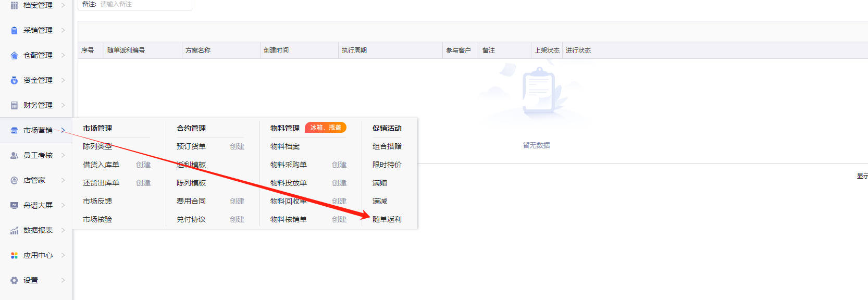868x300 pixels.
Task: Click 创建 beside 借货入库单
Action: tap(143, 165)
